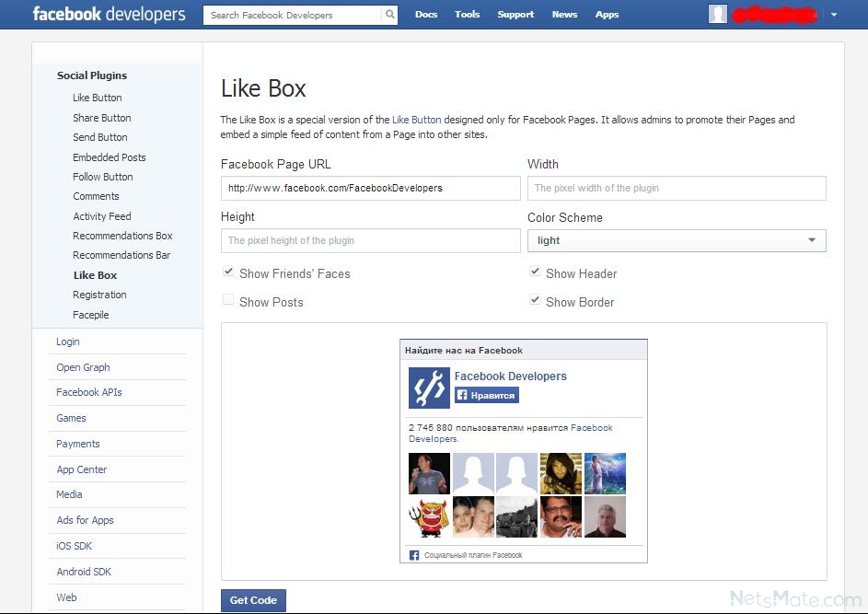Image resolution: width=868 pixels, height=614 pixels.
Task: Click the Width input field
Action: (677, 188)
